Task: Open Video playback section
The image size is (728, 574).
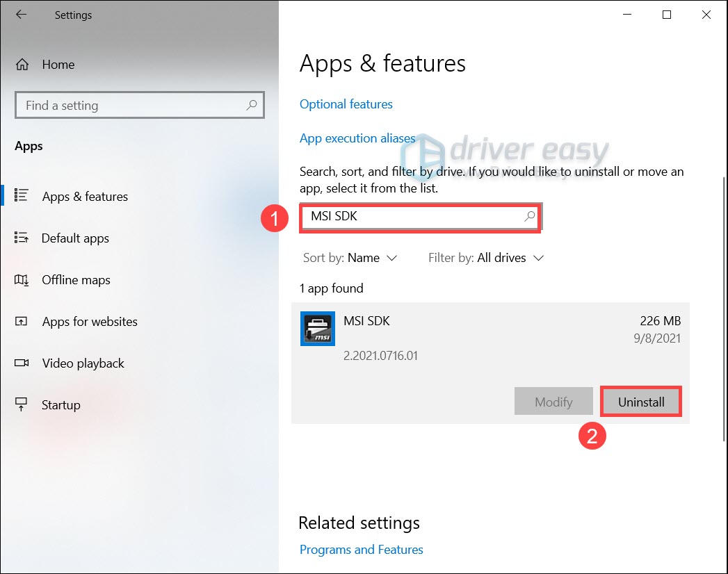Action: pos(83,363)
